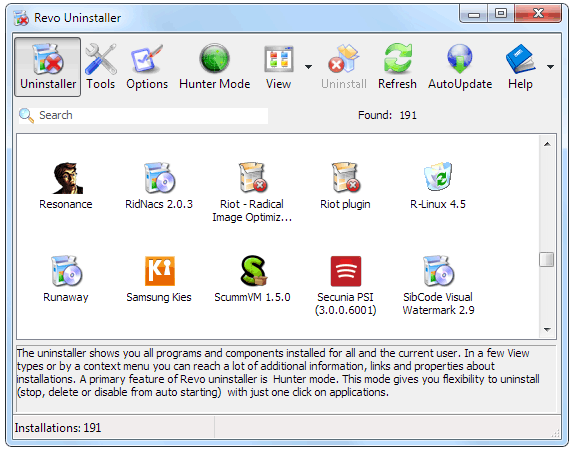Click the uninstaller description text panel
The width and height of the screenshot is (575, 450).
click(x=286, y=378)
